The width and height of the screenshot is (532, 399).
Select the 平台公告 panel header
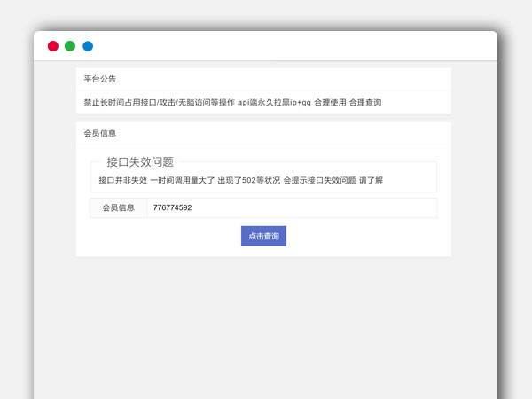pos(100,79)
